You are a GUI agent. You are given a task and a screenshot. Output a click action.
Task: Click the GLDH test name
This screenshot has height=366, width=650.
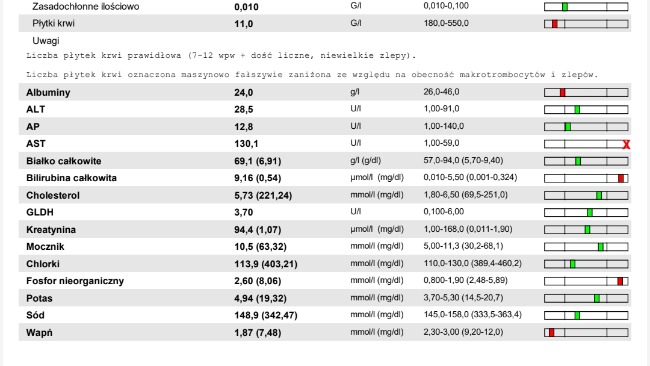(x=40, y=212)
